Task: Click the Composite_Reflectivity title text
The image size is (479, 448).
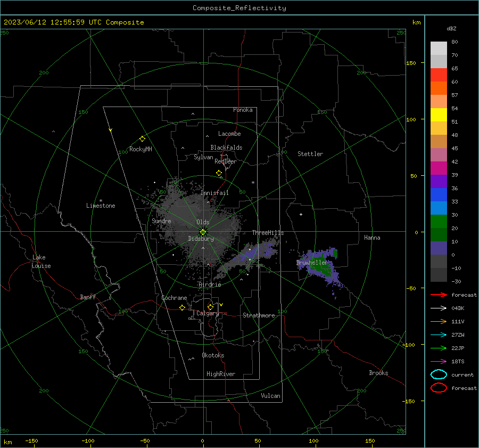Action: (x=240, y=8)
